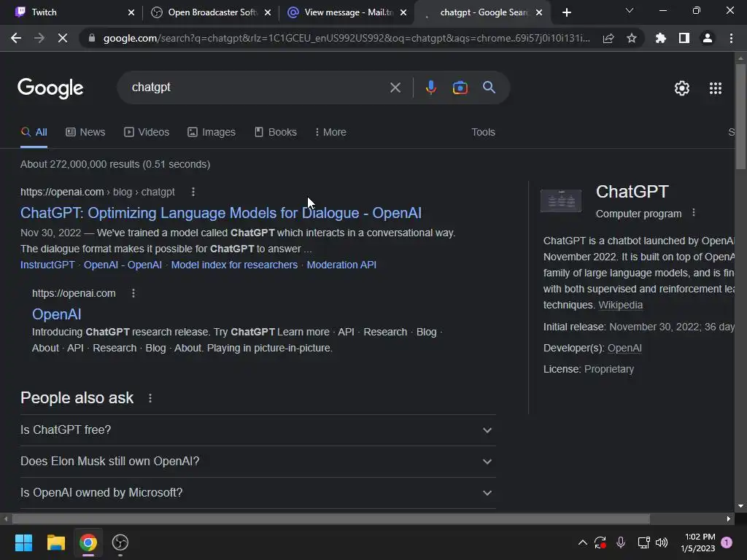Select the Books search filter
The height and width of the screenshot is (560, 747).
pyautogui.click(x=275, y=132)
